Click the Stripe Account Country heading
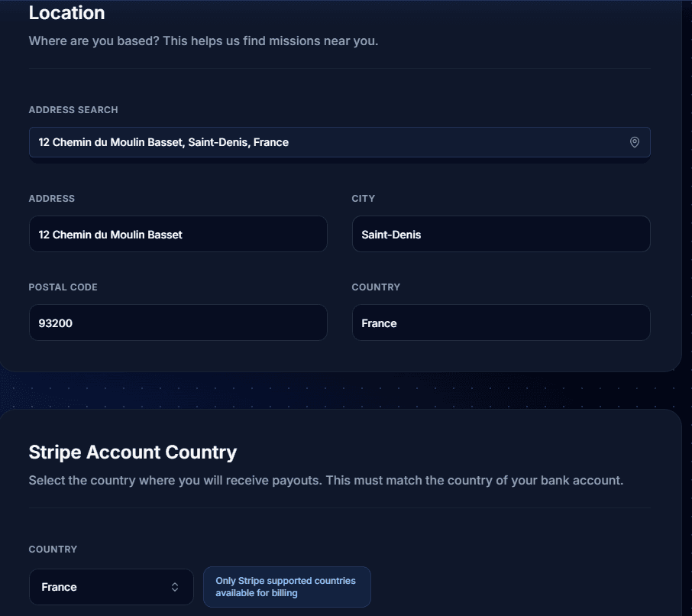The image size is (692, 616). coord(132,452)
